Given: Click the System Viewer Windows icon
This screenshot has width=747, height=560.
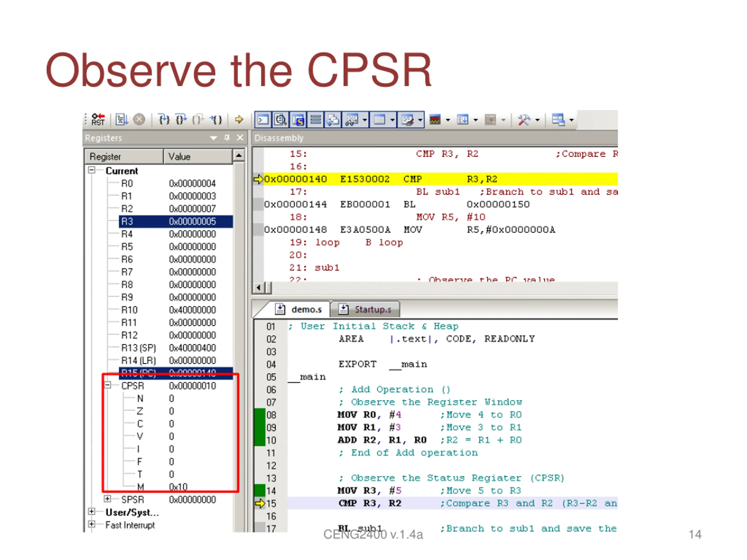Looking at the screenshot, I should coord(490,120).
